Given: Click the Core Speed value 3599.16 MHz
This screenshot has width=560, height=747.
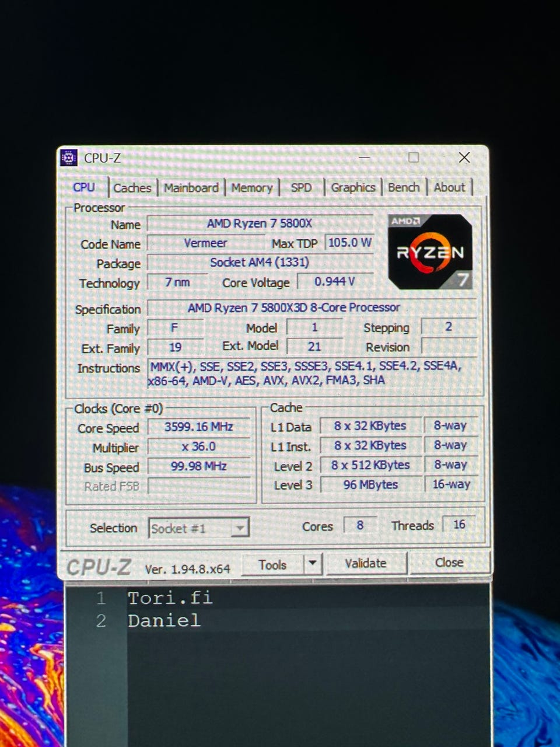Looking at the screenshot, I should (199, 427).
